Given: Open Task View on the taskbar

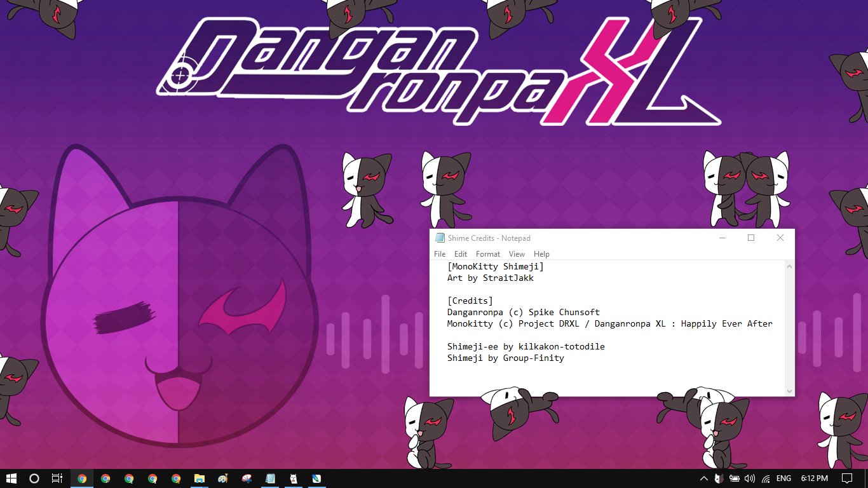Looking at the screenshot, I should coord(57,478).
